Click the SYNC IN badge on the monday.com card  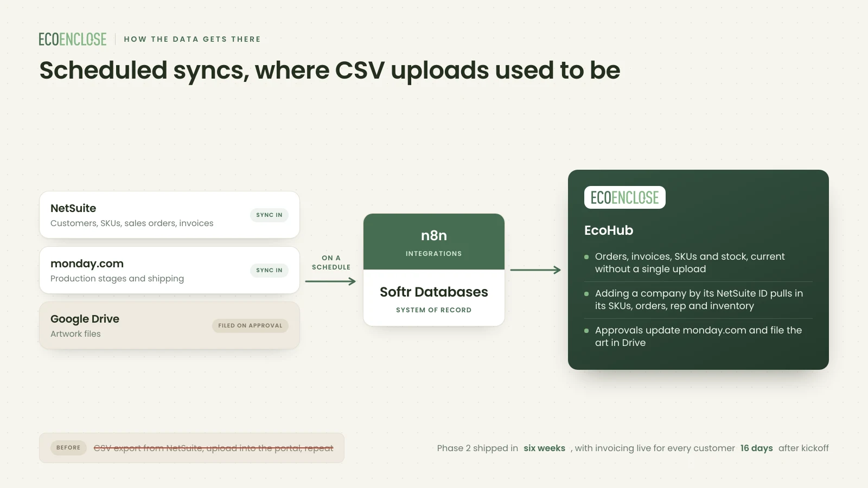point(269,270)
